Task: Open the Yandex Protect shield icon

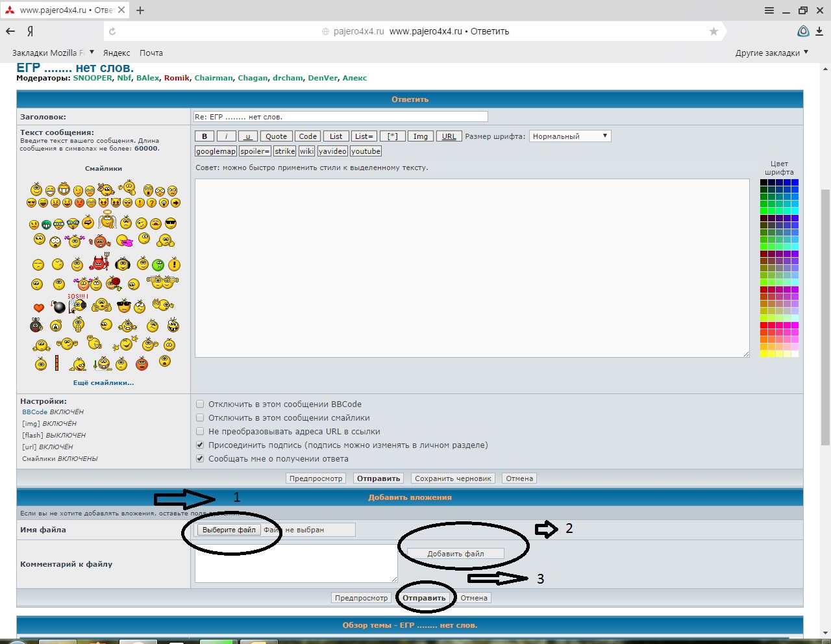Action: 804,31
